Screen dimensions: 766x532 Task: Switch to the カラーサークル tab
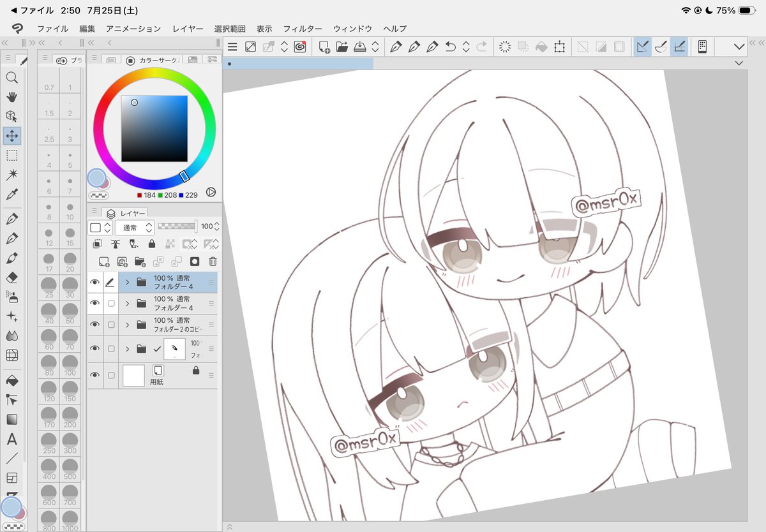(x=152, y=61)
